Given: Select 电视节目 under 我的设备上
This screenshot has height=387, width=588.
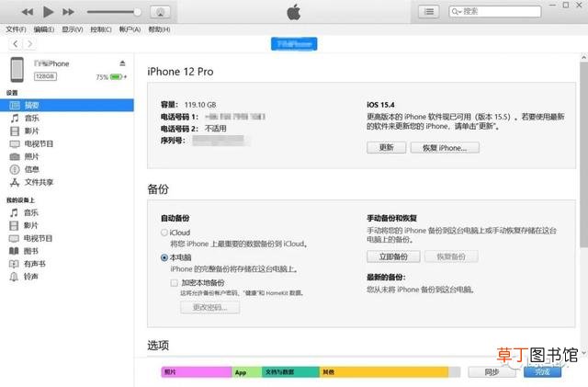Looking at the screenshot, I should pyautogui.click(x=38, y=238).
